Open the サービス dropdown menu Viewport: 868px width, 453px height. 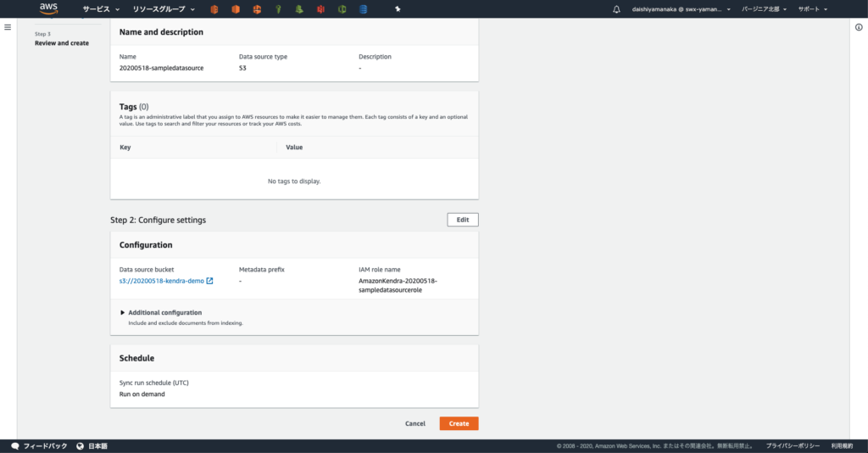[x=101, y=9]
